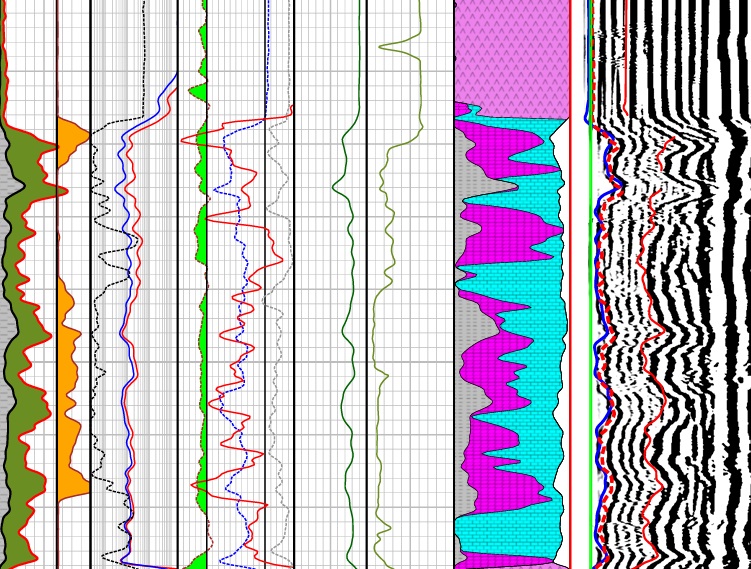The width and height of the screenshot is (751, 569).
Task: Click the thin red curve over seismic traces
Action: (655, 300)
